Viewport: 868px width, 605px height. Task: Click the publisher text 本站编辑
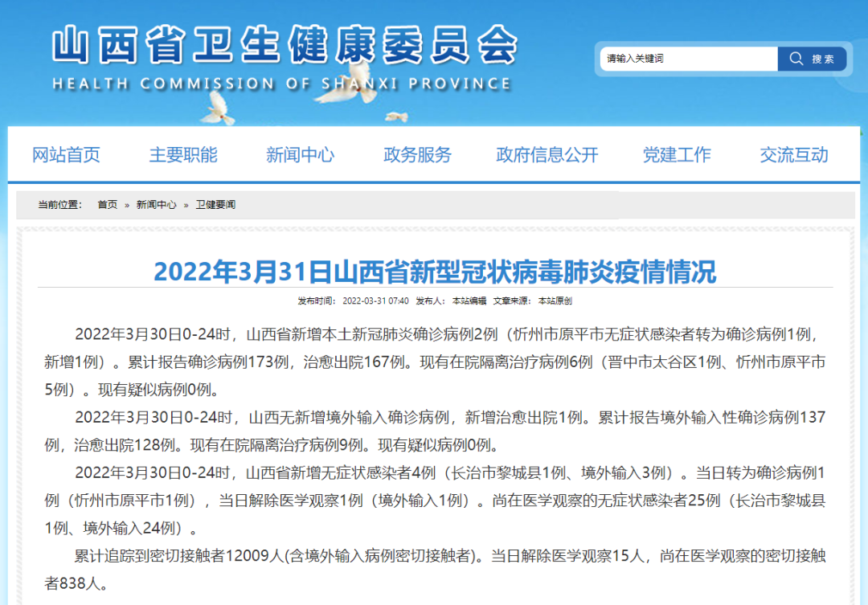point(469,301)
